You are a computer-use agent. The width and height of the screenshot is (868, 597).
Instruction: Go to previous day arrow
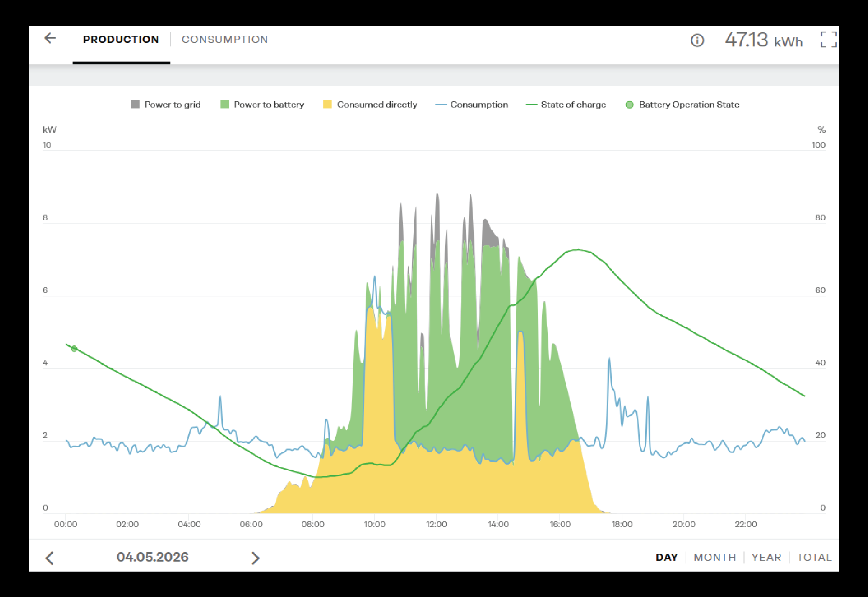[50, 558]
